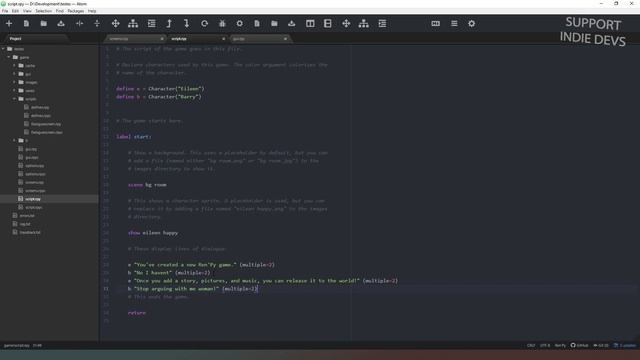The height and width of the screenshot is (360, 640).
Task: Click the level-up arrow toolbar icon
Action: [x=169, y=24]
